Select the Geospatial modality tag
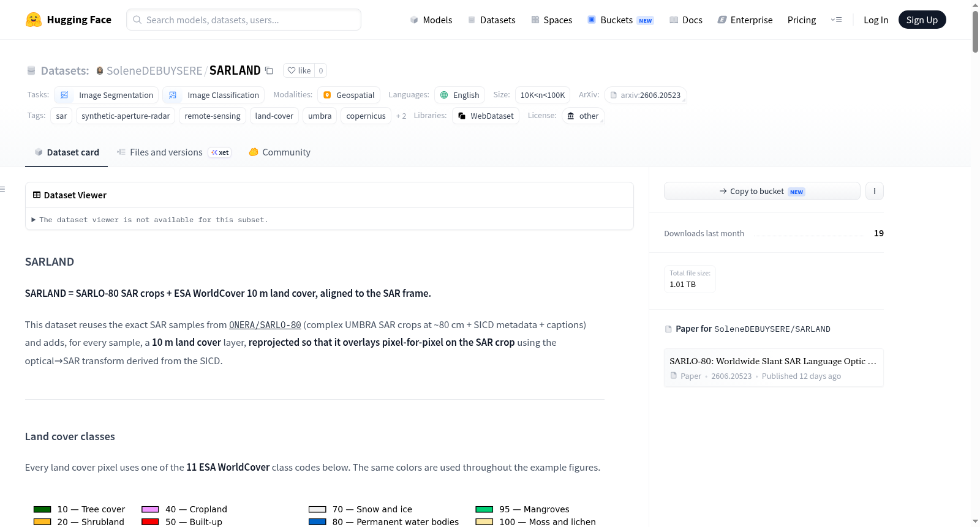This screenshot has height=527, width=980. pyautogui.click(x=349, y=95)
